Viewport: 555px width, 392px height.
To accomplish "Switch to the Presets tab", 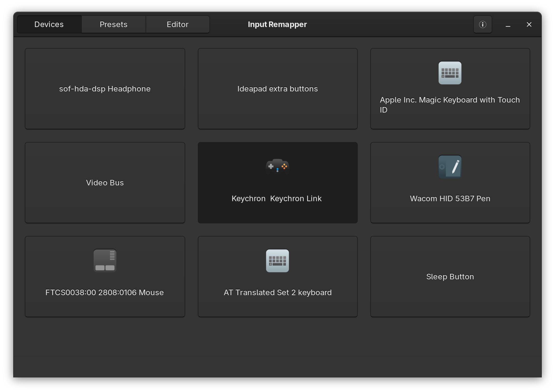I will coord(113,24).
